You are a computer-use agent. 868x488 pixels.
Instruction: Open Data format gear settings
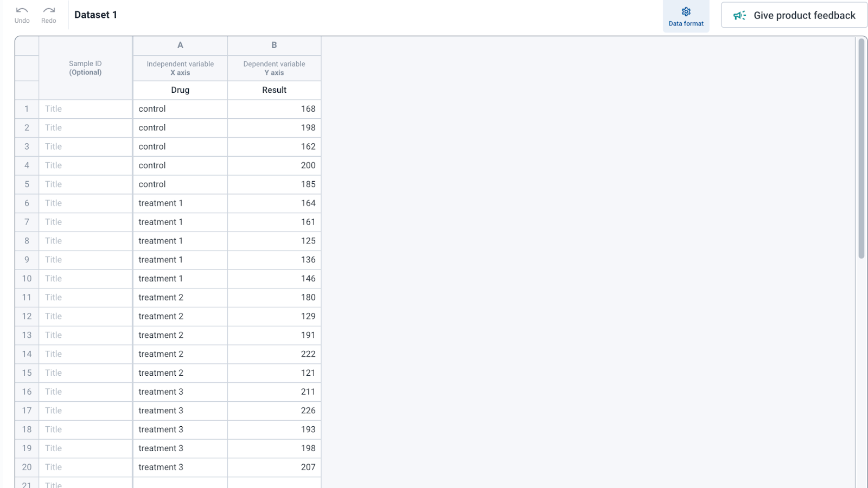click(x=686, y=12)
